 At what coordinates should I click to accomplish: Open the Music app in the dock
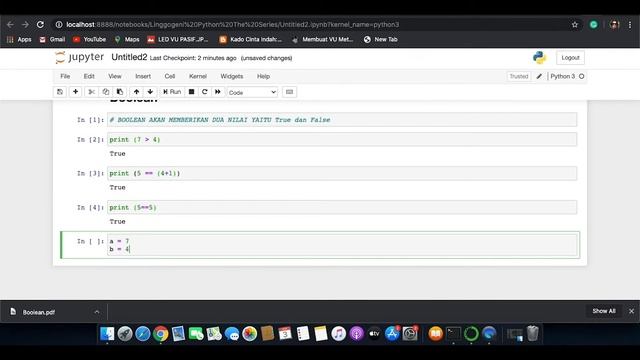[x=338, y=334]
